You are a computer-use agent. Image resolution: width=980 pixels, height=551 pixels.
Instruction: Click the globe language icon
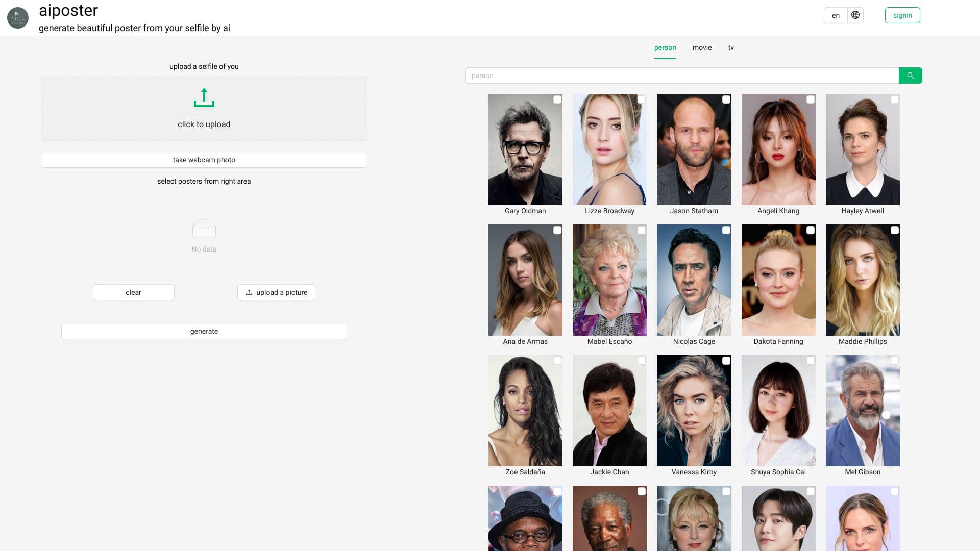point(855,15)
